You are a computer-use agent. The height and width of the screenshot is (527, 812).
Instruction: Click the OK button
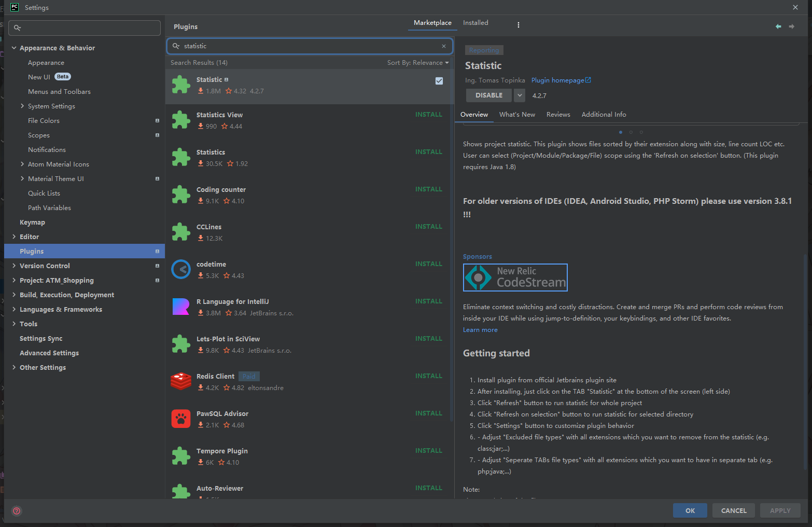[x=690, y=510]
